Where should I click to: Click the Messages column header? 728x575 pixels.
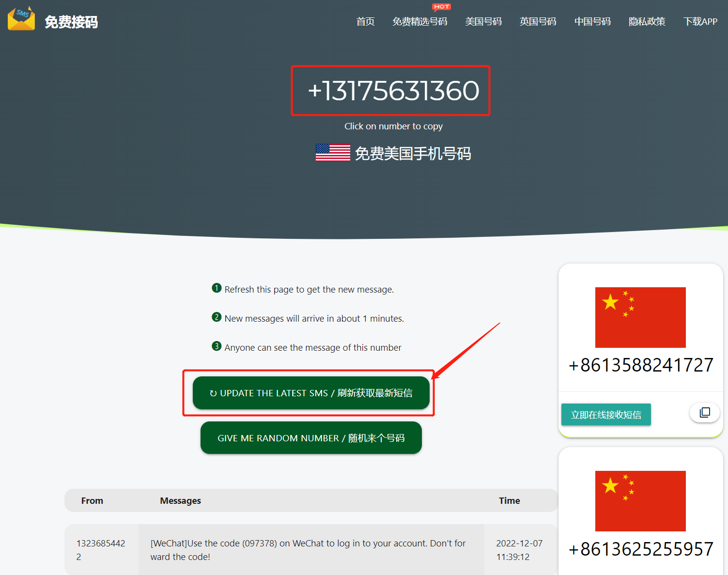[x=180, y=501]
